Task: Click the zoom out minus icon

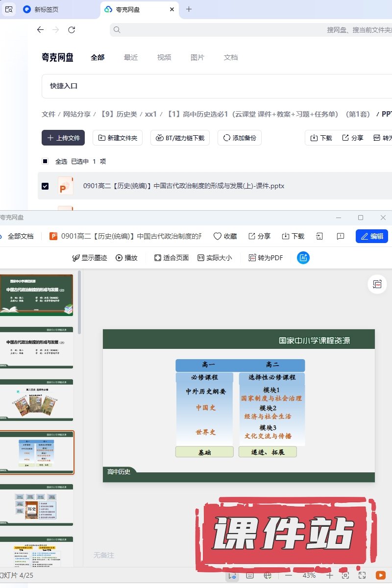Action: coord(289,575)
